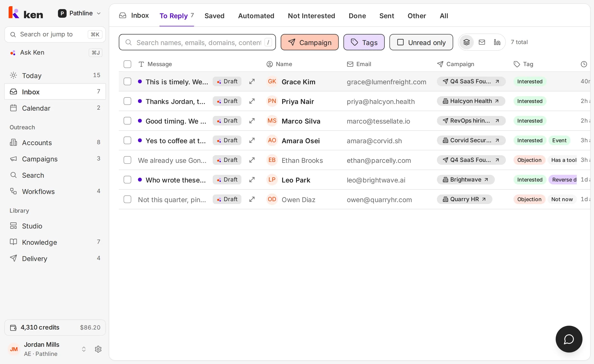Image resolution: width=594 pixels, height=364 pixels.
Task: Filter by LinkedIn channel icon
Action: [497, 42]
